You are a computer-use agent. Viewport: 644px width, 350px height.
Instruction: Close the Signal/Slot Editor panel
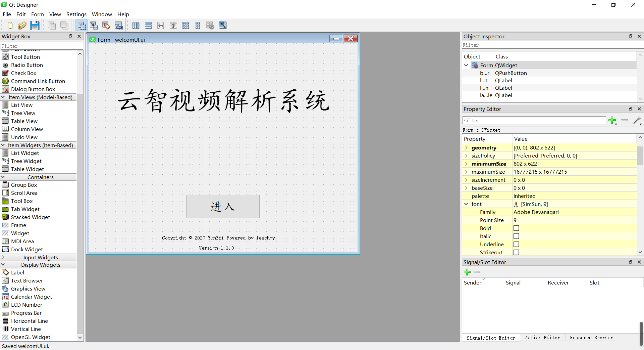click(639, 262)
